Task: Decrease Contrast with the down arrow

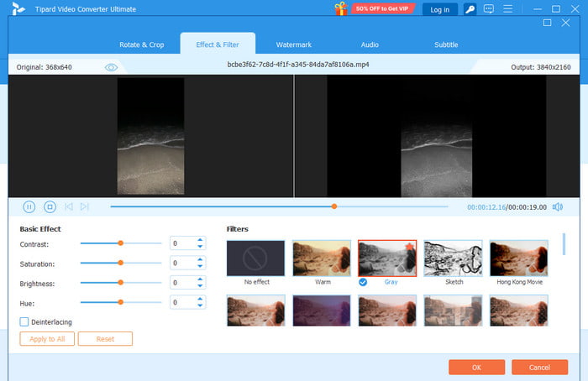Action: coord(200,247)
